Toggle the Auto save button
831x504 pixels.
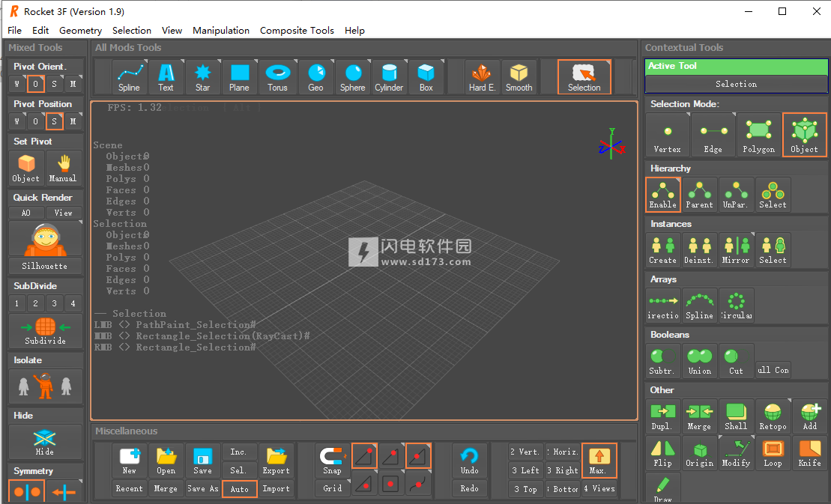(240, 488)
